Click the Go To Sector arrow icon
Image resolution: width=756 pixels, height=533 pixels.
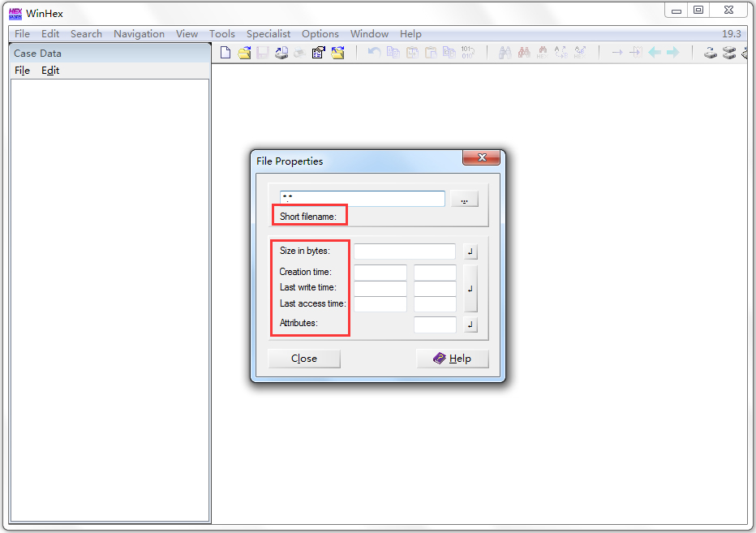click(636, 52)
